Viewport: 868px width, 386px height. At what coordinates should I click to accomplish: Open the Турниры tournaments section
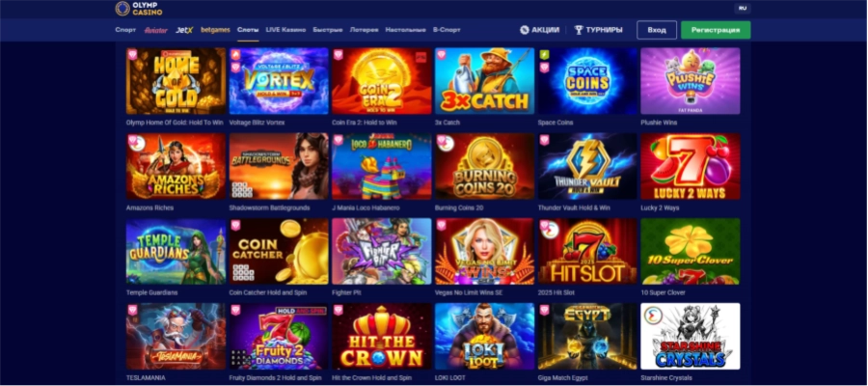(598, 30)
